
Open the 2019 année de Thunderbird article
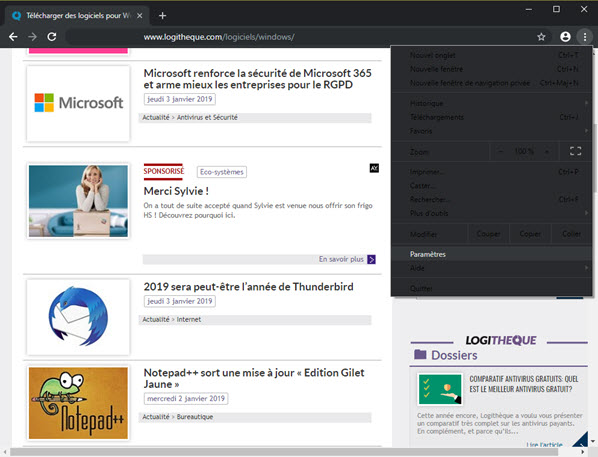248,286
